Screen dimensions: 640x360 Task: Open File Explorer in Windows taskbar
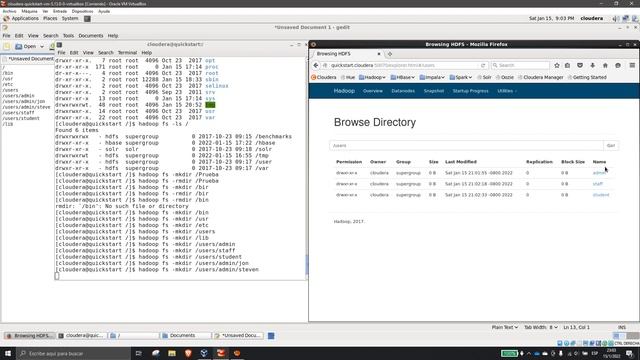click(172, 353)
